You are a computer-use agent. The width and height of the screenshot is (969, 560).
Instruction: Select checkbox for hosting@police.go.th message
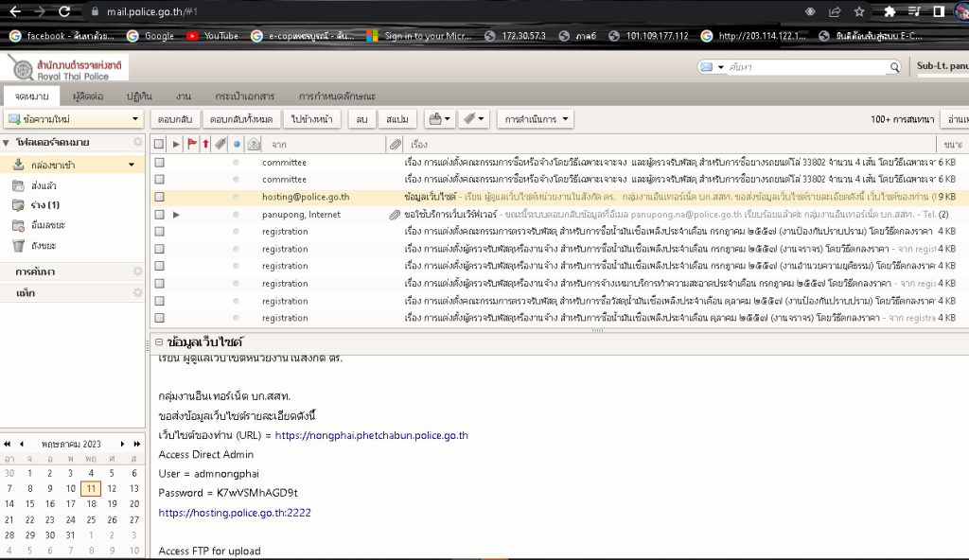[x=159, y=197]
